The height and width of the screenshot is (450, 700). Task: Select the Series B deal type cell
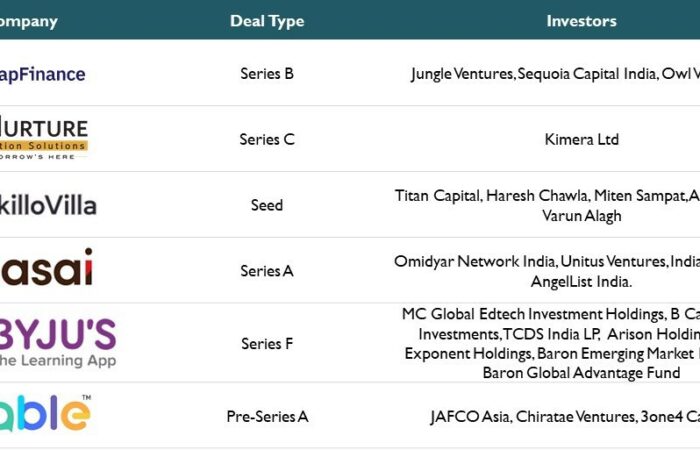[267, 74]
